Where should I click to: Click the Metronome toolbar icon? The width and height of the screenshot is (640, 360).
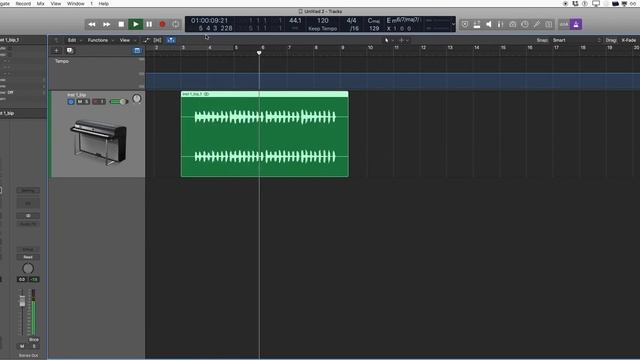pyautogui.click(x=513, y=24)
